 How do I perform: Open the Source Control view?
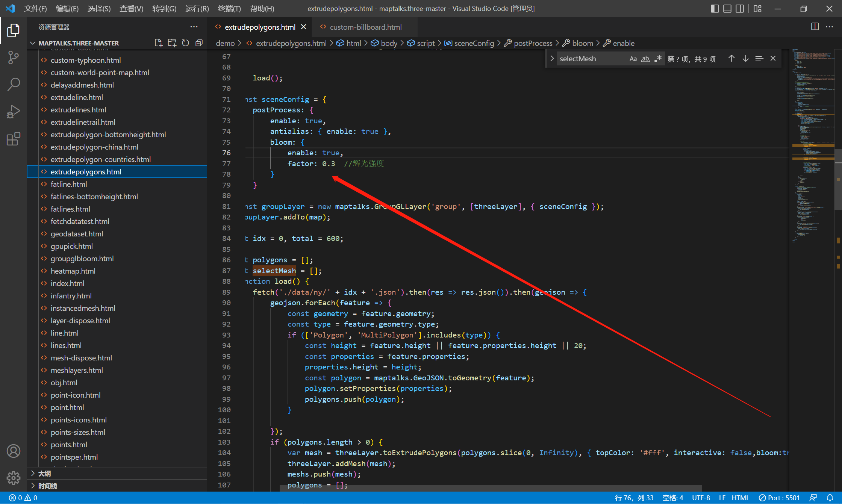click(x=14, y=57)
